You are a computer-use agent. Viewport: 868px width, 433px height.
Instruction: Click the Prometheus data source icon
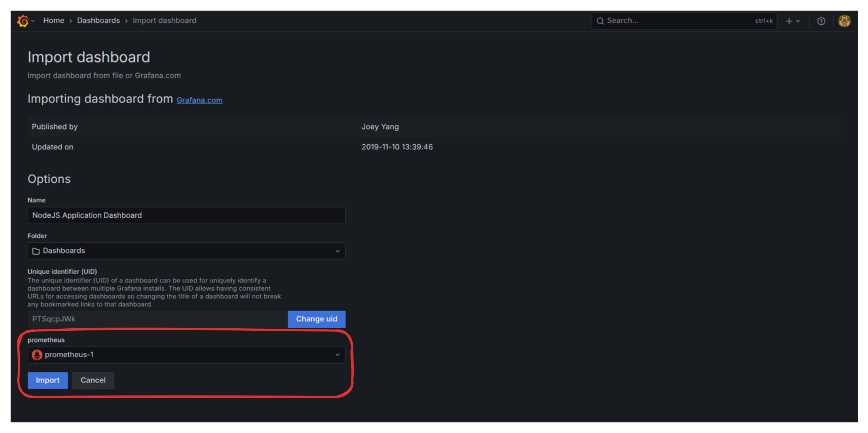(37, 354)
